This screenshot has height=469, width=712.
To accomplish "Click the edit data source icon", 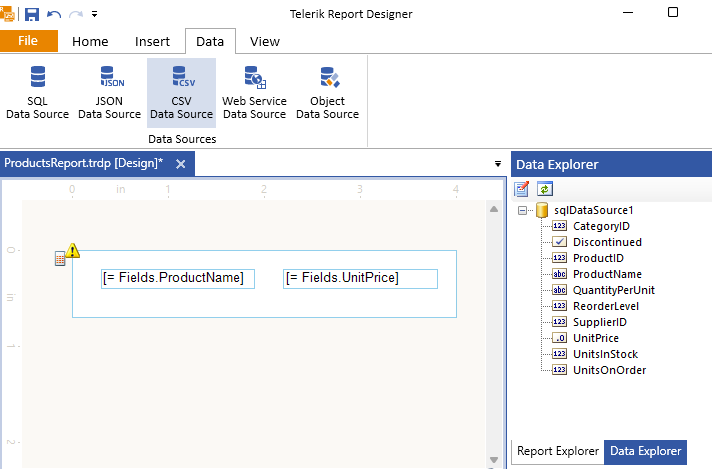I will (522, 188).
